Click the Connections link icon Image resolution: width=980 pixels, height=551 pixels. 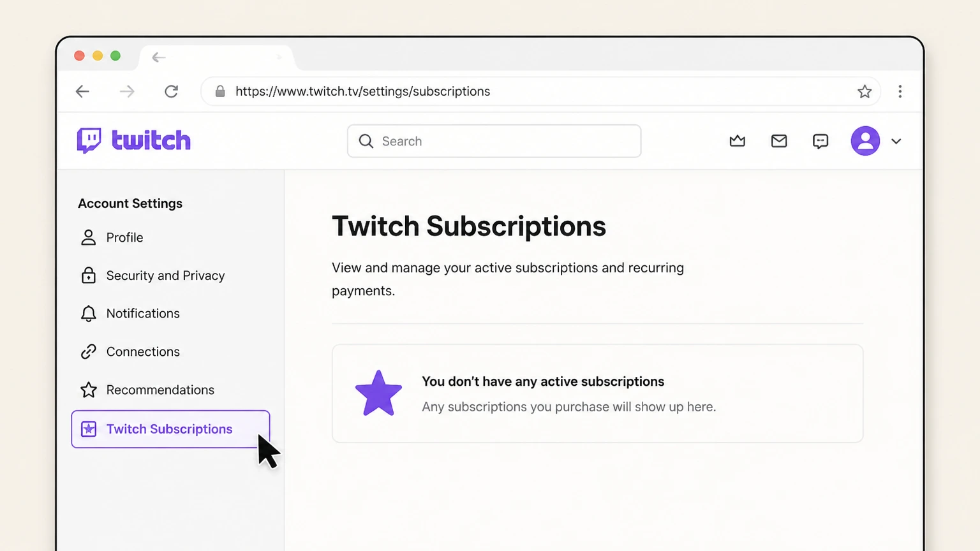click(x=88, y=351)
